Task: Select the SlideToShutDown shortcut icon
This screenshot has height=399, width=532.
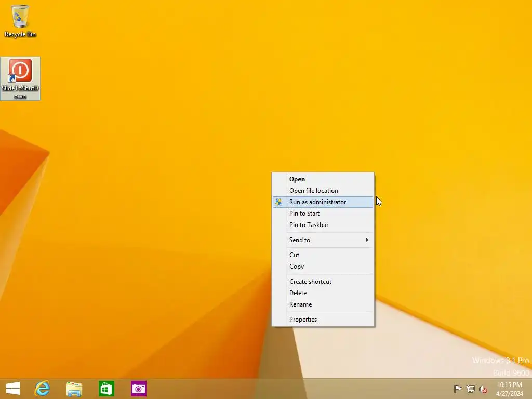Action: point(20,79)
